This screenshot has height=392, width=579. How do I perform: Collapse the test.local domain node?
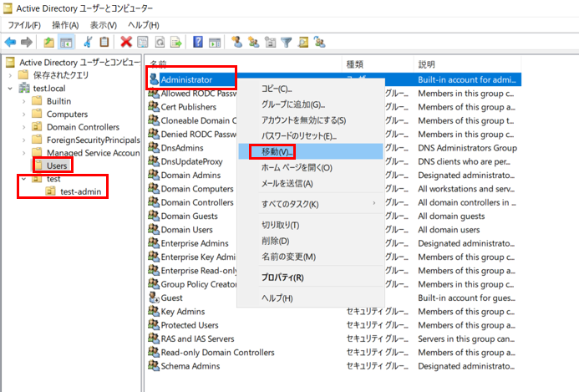click(10, 89)
